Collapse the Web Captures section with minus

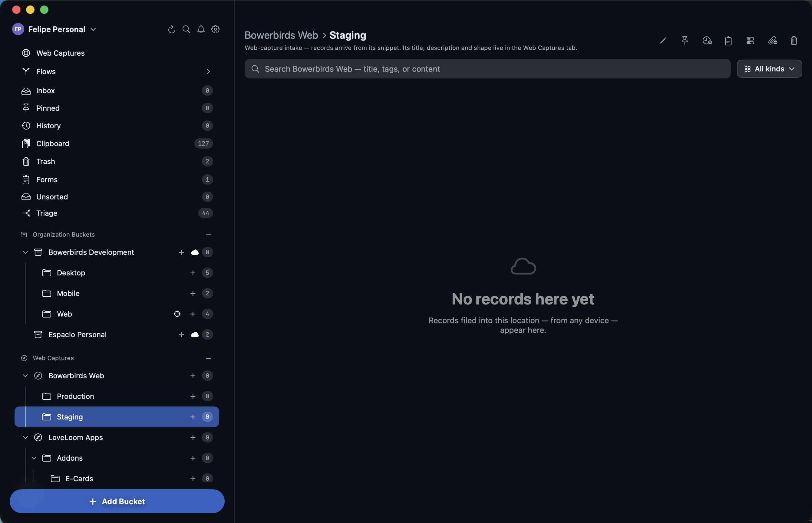coord(208,358)
